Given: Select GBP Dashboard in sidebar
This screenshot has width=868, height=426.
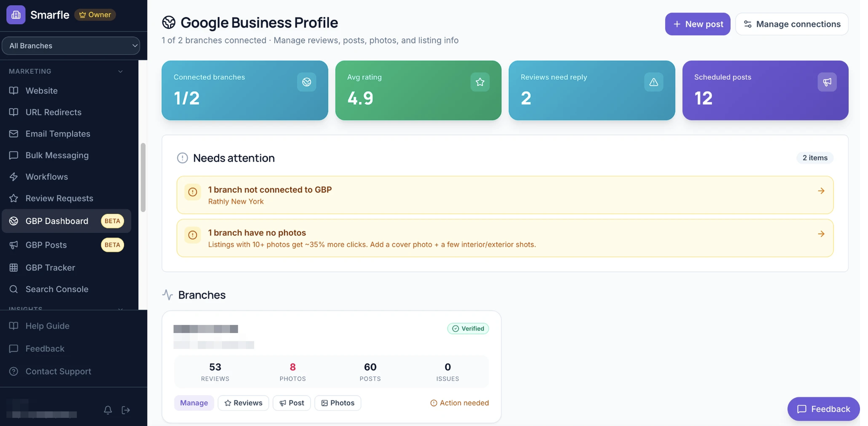Looking at the screenshot, I should 66,221.
